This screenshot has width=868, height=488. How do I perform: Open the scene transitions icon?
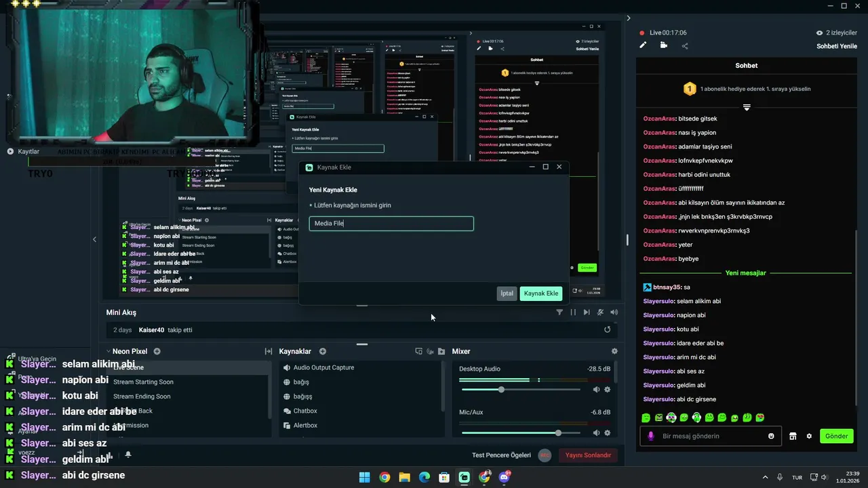click(268, 351)
